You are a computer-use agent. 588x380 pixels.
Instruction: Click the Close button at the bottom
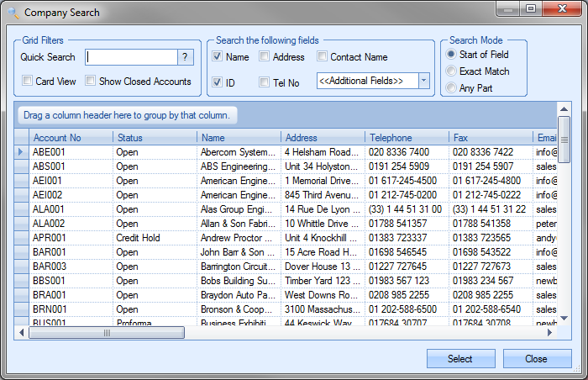point(536,359)
